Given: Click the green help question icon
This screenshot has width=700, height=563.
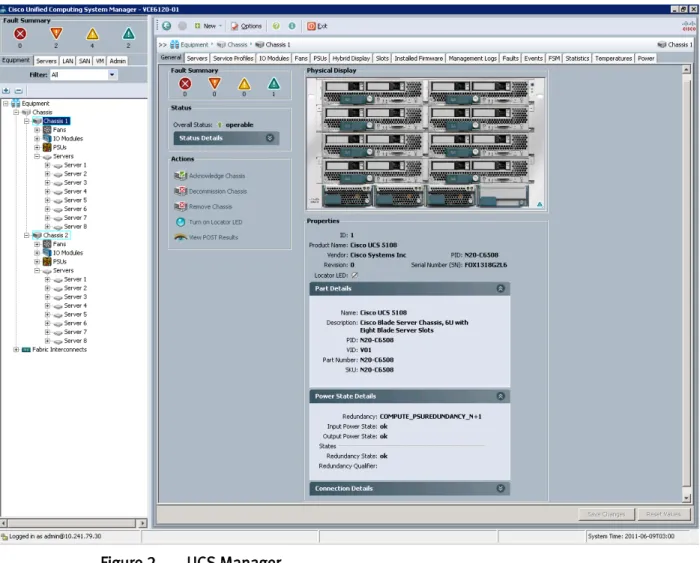Looking at the screenshot, I should [276, 26].
